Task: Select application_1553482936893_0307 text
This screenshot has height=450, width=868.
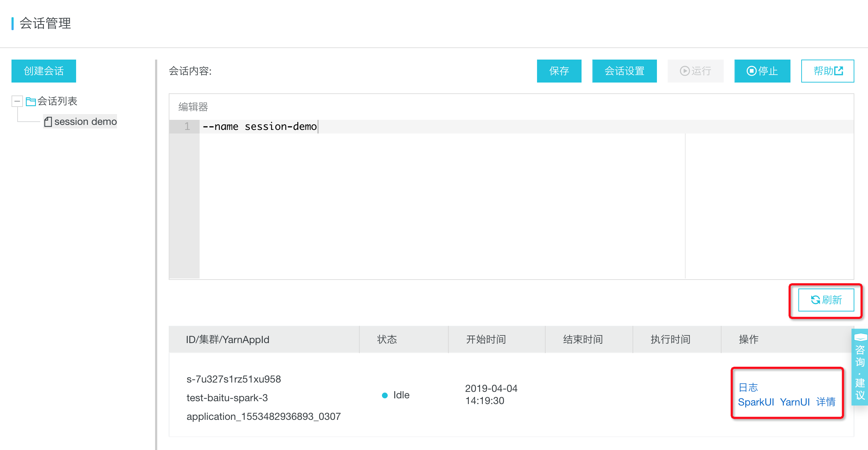Action: (263, 417)
